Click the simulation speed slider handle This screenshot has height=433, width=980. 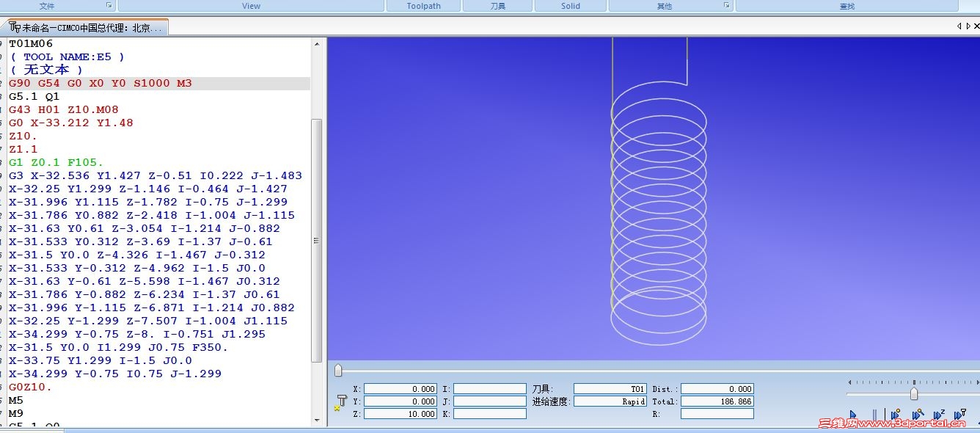pyautogui.click(x=914, y=393)
